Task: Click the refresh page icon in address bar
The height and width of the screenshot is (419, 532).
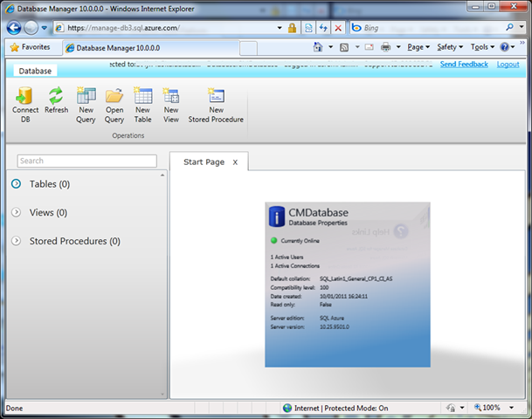Action: pos(323,28)
